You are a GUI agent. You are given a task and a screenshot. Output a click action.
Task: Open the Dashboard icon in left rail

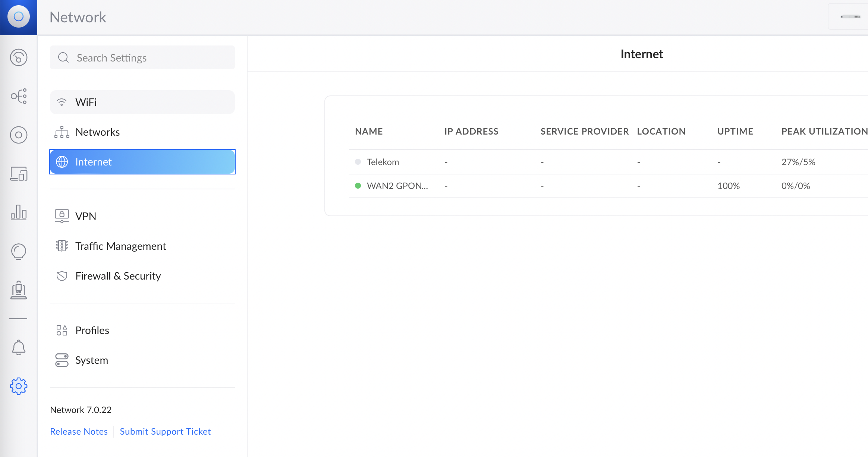pos(19,57)
